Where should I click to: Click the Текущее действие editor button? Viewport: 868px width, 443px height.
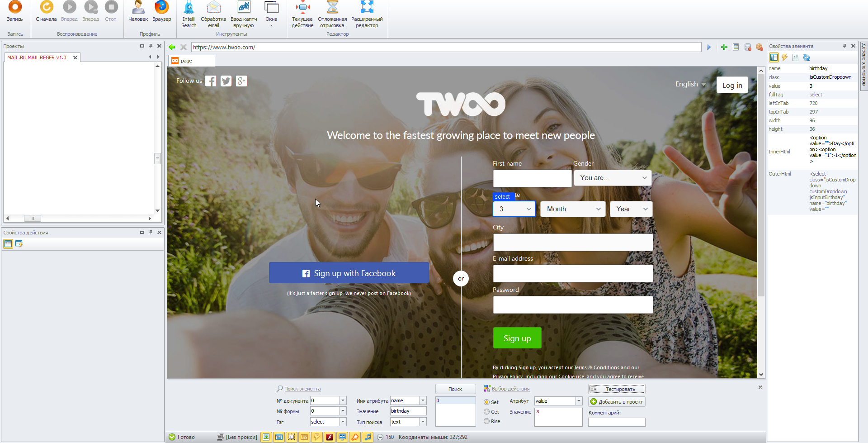pos(302,14)
